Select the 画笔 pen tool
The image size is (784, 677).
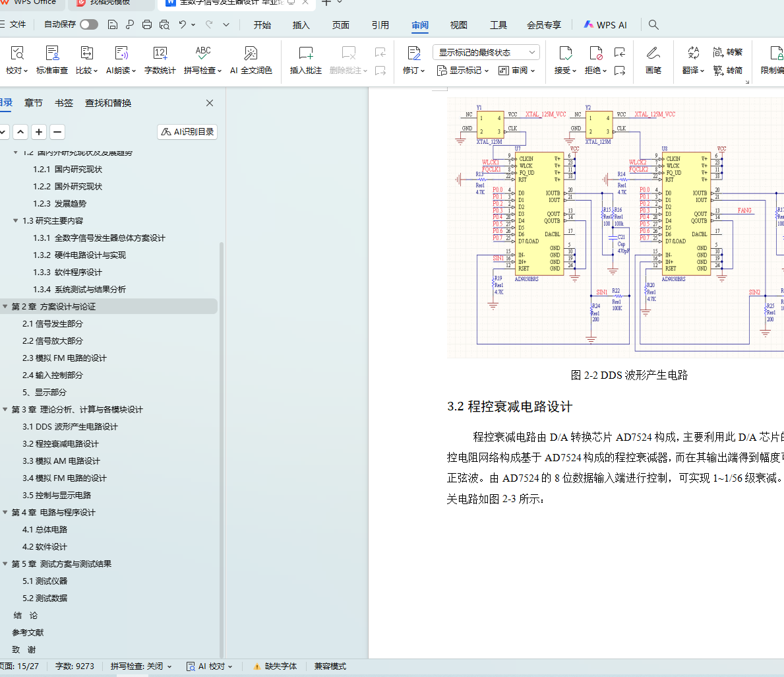653,53
